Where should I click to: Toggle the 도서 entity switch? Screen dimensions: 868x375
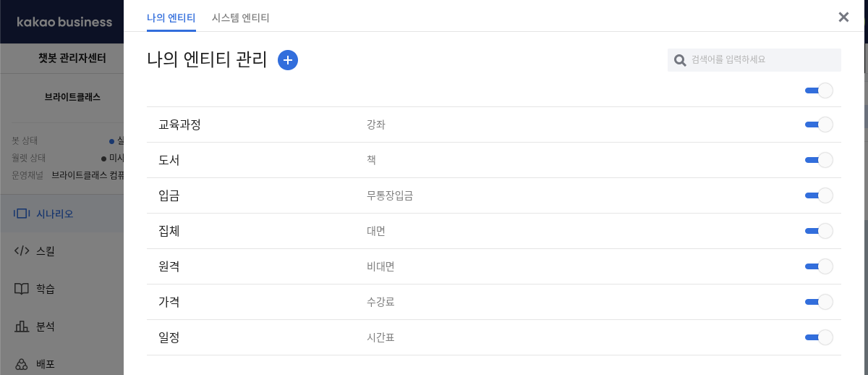point(819,160)
